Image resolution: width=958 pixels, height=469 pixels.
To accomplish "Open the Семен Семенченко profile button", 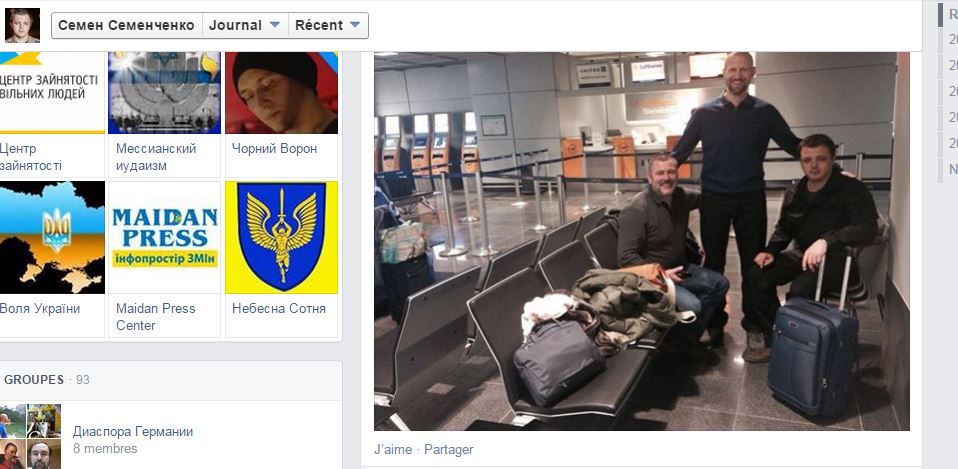I will pos(126,26).
